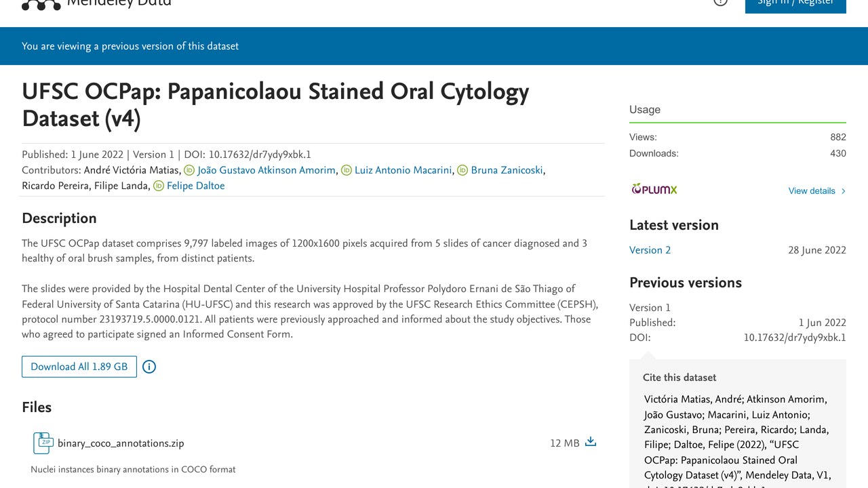This screenshot has width=868, height=488.
Task: Expand PlumX View details chevron
Action: pos(844,191)
